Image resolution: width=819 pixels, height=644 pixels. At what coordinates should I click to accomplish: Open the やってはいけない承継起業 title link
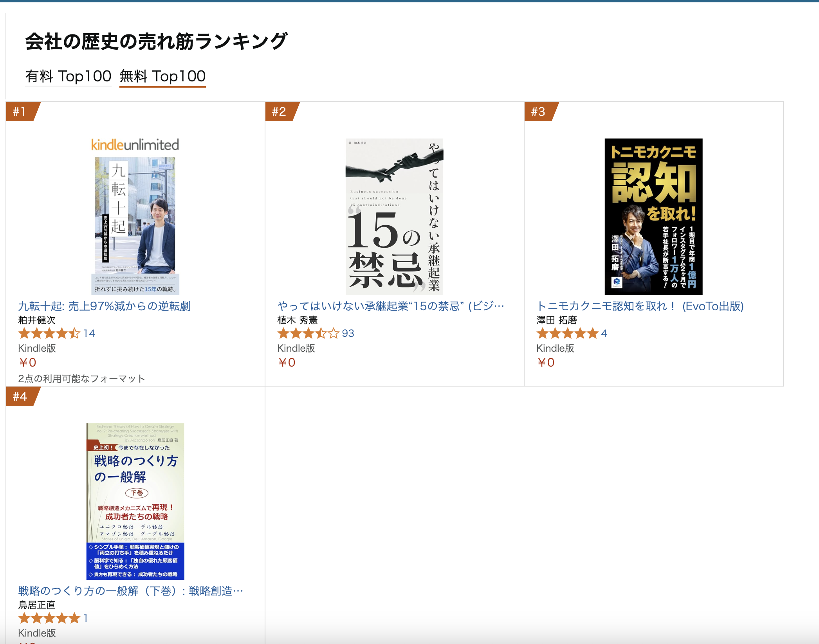point(391,306)
